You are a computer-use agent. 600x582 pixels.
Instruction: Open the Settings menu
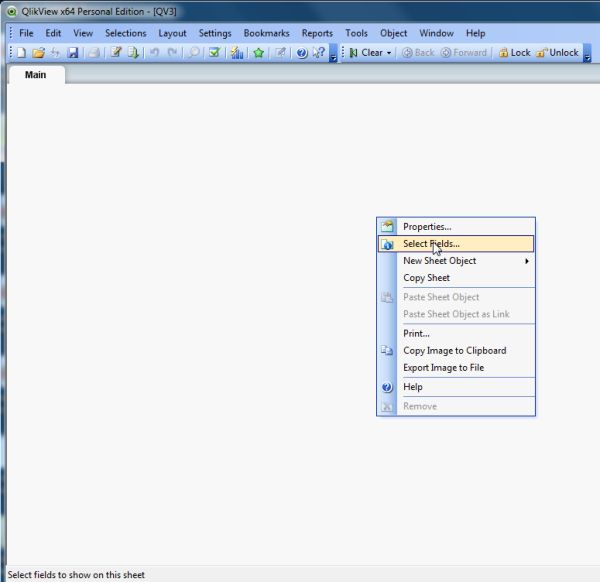(x=215, y=33)
